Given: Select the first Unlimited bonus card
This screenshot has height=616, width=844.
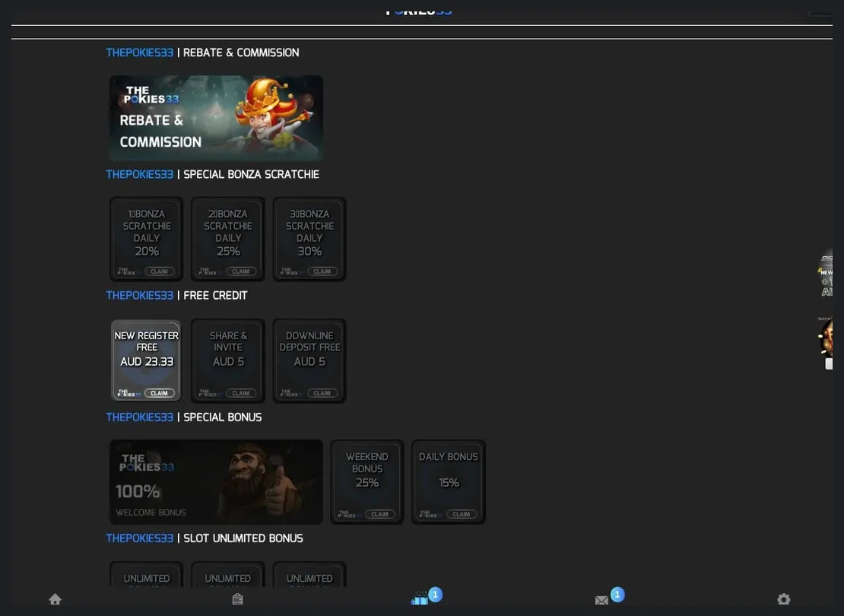Looking at the screenshot, I should pyautogui.click(x=147, y=574).
